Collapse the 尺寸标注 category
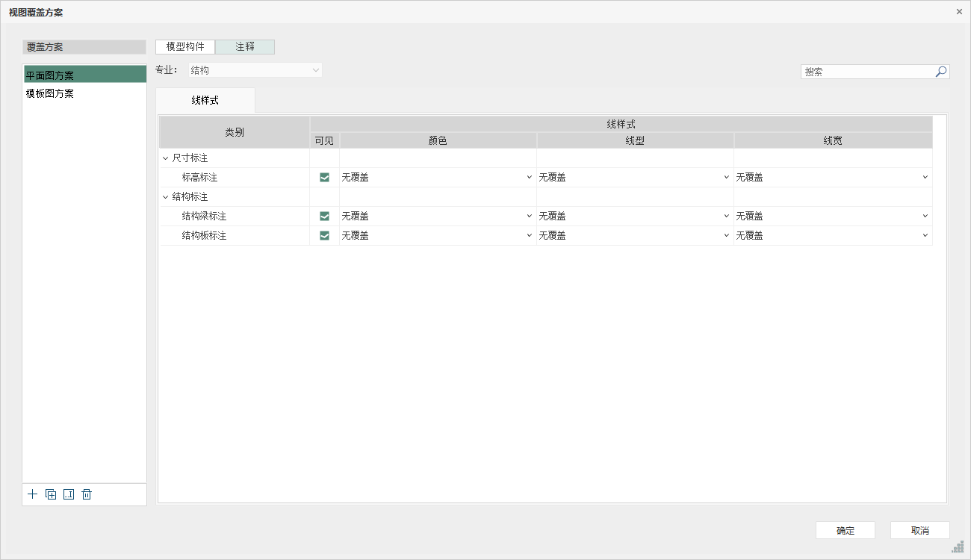Screen dimensions: 971x560 click(165, 158)
